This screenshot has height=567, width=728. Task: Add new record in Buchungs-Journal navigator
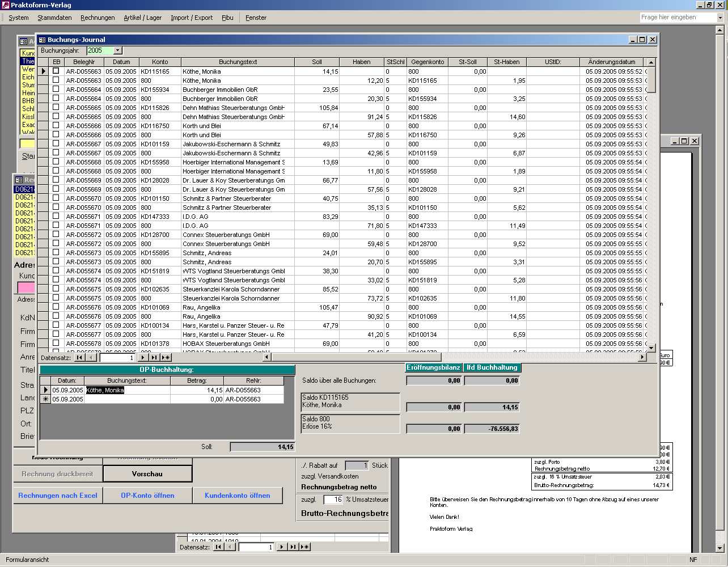point(166,358)
